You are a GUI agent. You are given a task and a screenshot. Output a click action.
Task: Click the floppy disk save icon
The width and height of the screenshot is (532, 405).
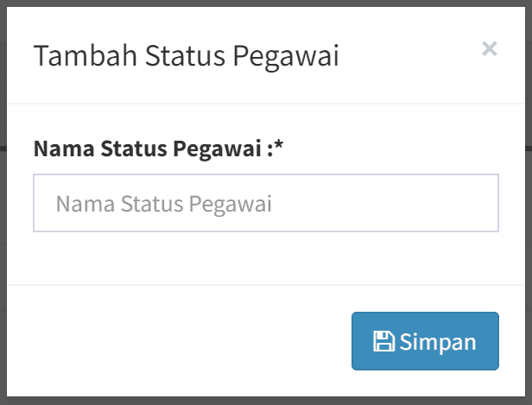click(383, 342)
